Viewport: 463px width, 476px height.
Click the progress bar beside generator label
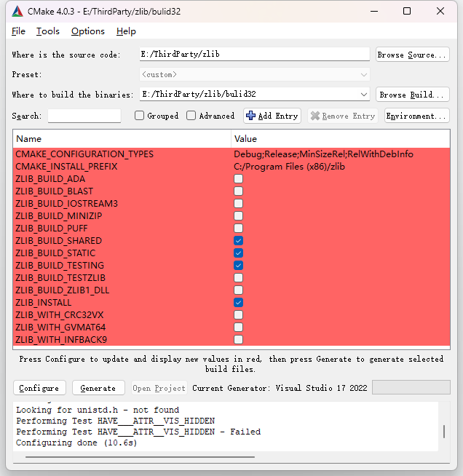click(x=411, y=387)
